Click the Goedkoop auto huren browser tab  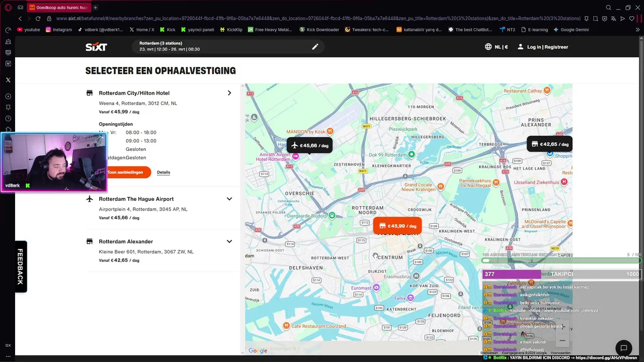tap(59, 8)
